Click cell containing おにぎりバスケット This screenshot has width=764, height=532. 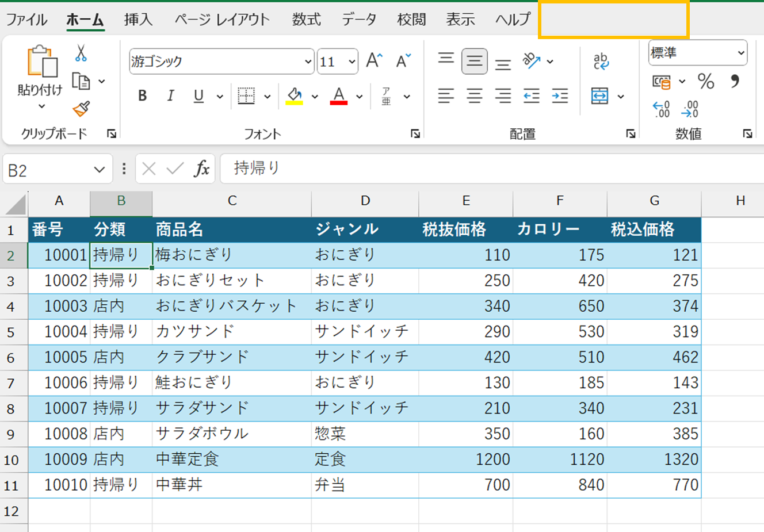[232, 306]
